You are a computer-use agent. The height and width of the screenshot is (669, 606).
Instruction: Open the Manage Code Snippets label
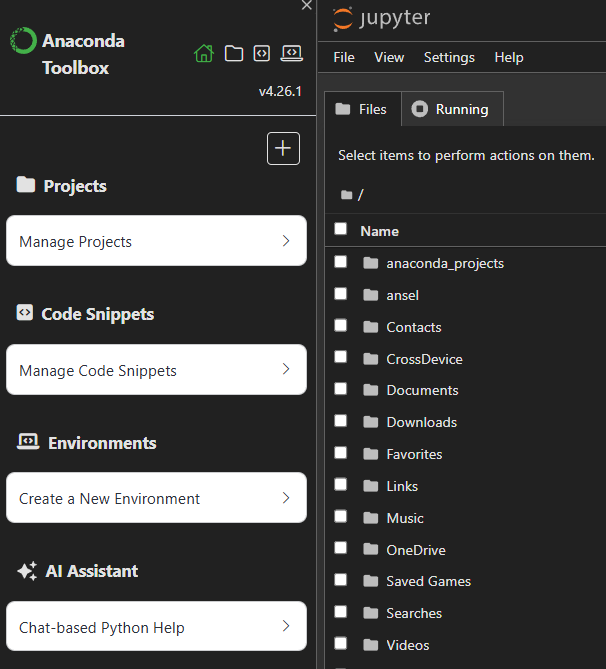click(x=98, y=371)
